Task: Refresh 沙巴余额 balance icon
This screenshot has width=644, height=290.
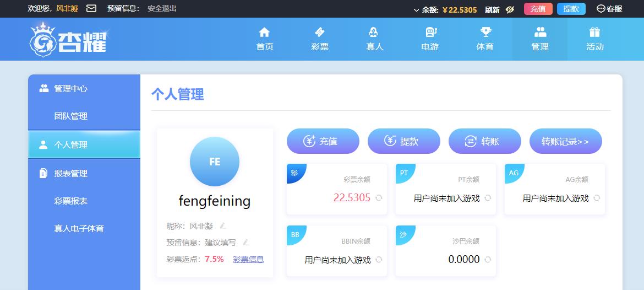Action: pos(488,260)
